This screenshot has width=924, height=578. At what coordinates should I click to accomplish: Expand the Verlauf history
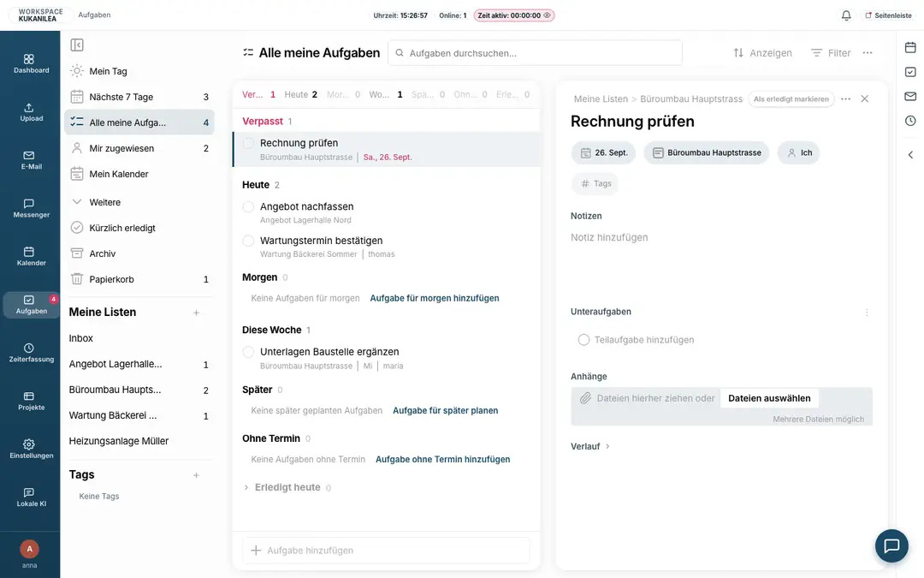click(589, 446)
